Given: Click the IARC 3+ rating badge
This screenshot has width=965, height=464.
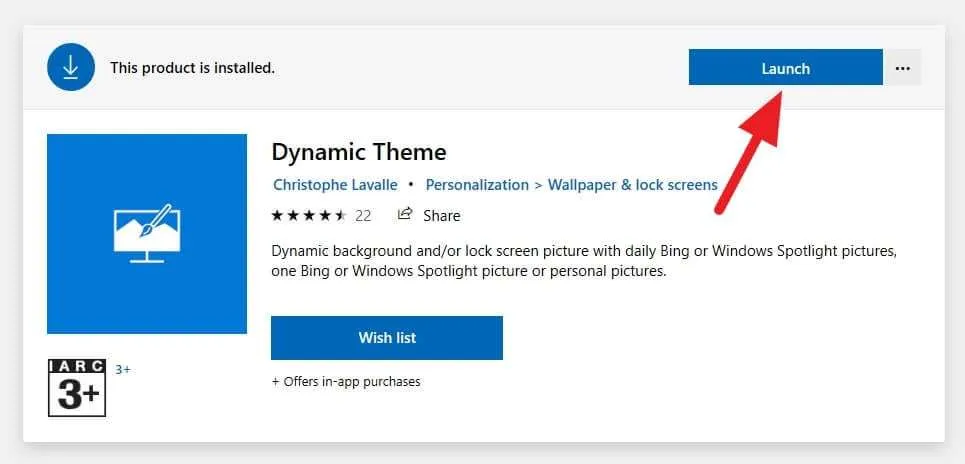Looking at the screenshot, I should [77, 388].
